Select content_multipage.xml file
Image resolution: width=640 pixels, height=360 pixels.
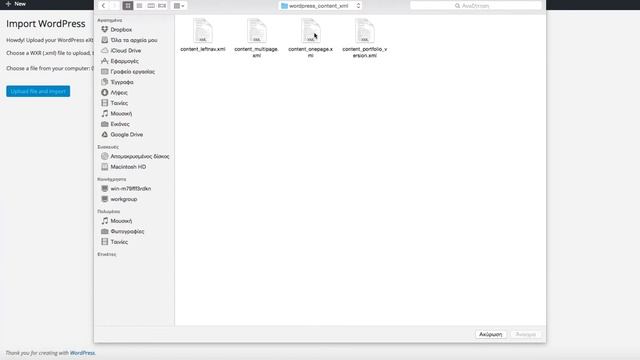(x=256, y=38)
